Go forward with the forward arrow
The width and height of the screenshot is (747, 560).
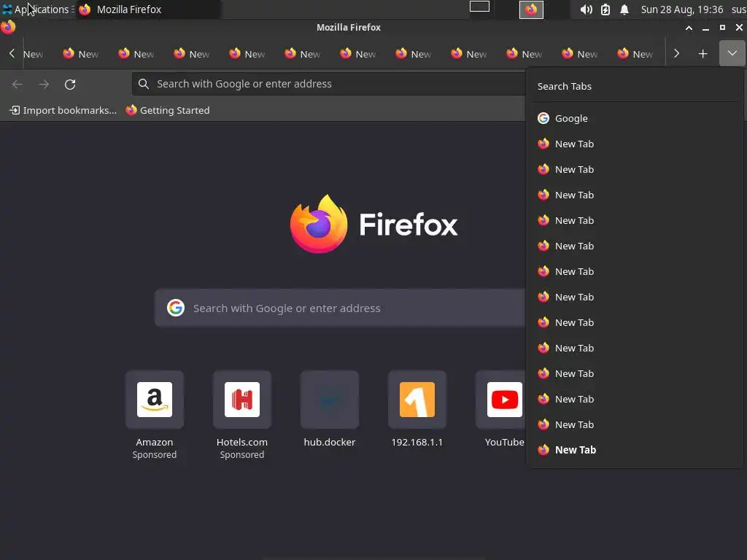tap(44, 85)
